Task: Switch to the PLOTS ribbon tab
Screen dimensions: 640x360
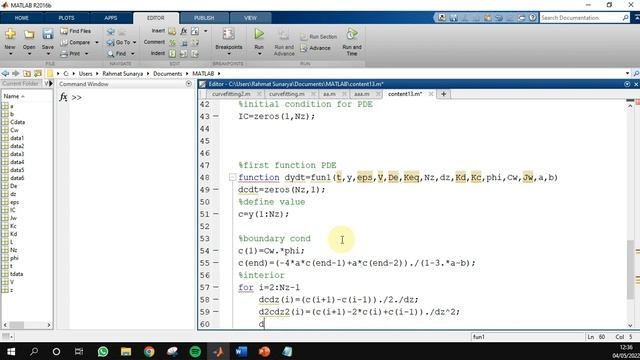Action: (x=66, y=18)
